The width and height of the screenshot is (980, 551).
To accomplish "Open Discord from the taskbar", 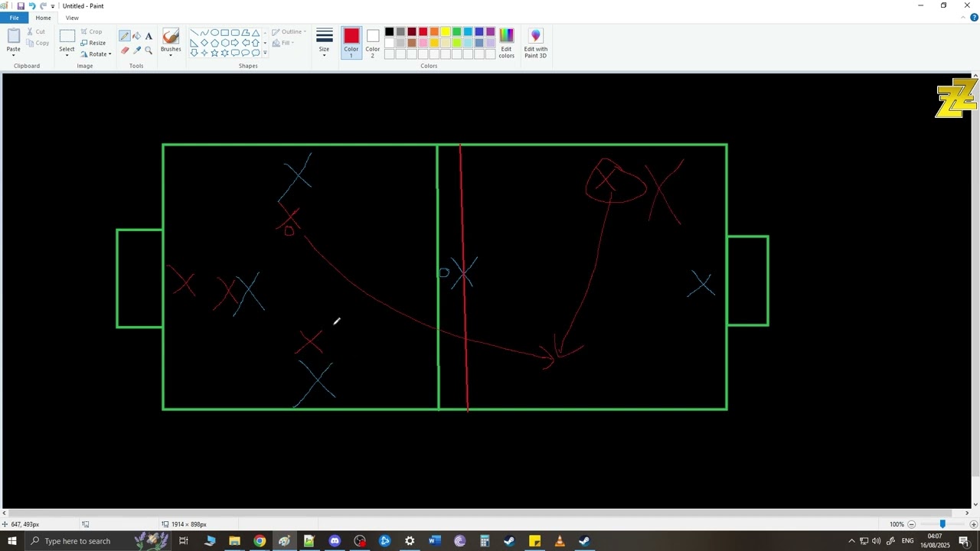I will (x=335, y=541).
